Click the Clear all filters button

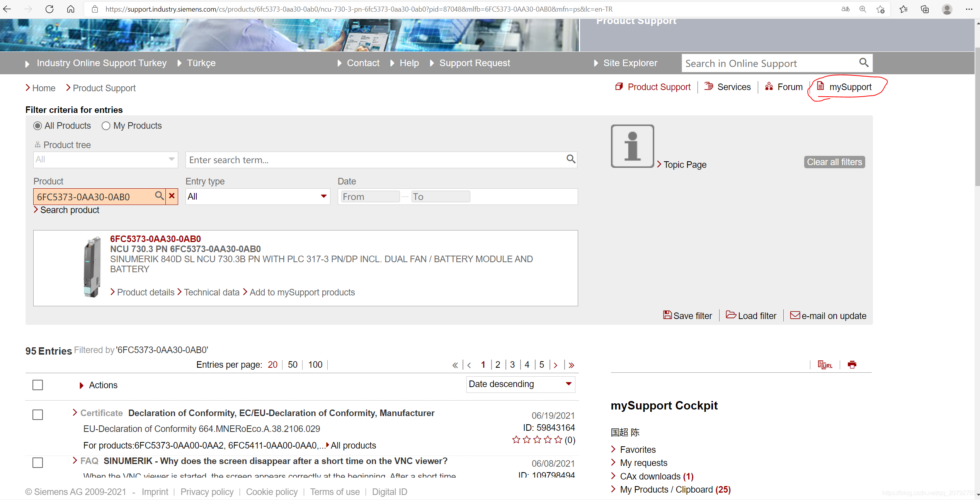(x=835, y=162)
